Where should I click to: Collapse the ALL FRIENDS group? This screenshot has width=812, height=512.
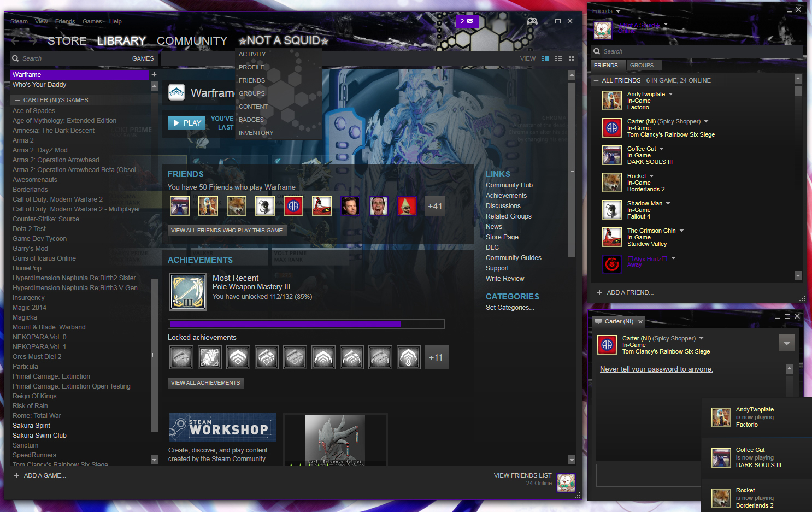click(x=595, y=80)
